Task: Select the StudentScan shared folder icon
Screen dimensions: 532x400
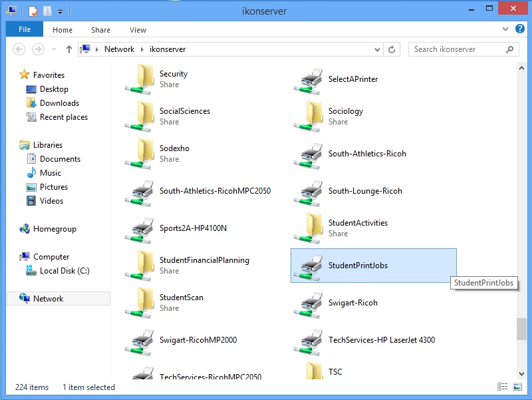Action: coord(140,303)
